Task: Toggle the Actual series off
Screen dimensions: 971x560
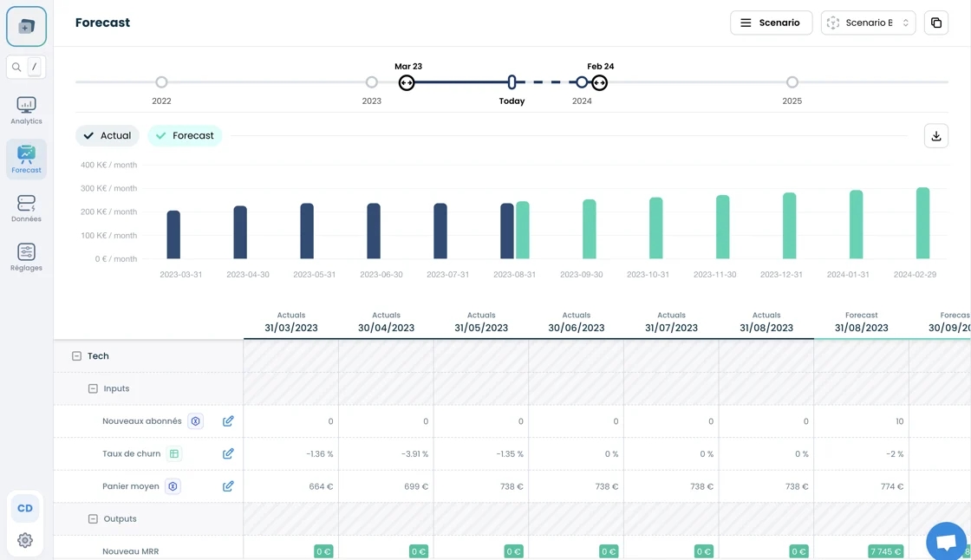Action: tap(108, 136)
